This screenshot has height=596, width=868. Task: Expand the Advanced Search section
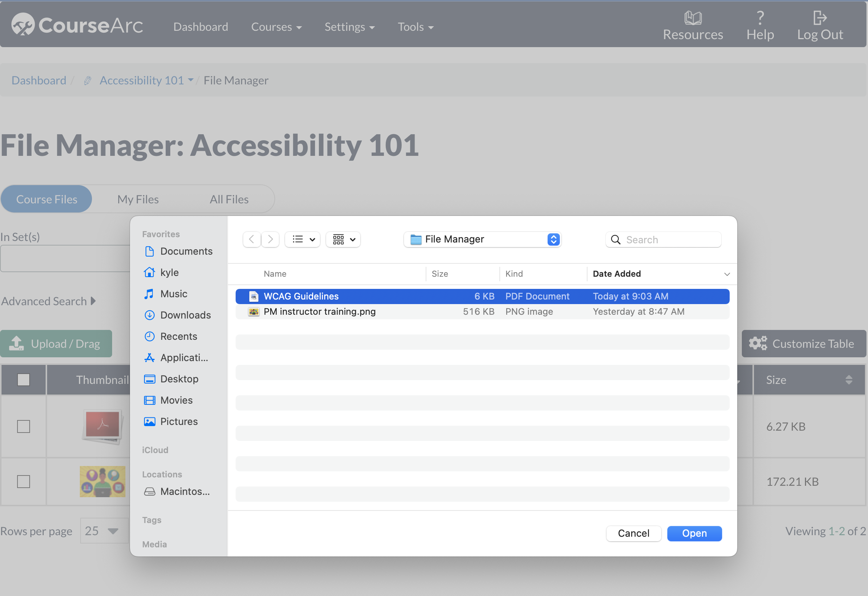pyautogui.click(x=48, y=301)
